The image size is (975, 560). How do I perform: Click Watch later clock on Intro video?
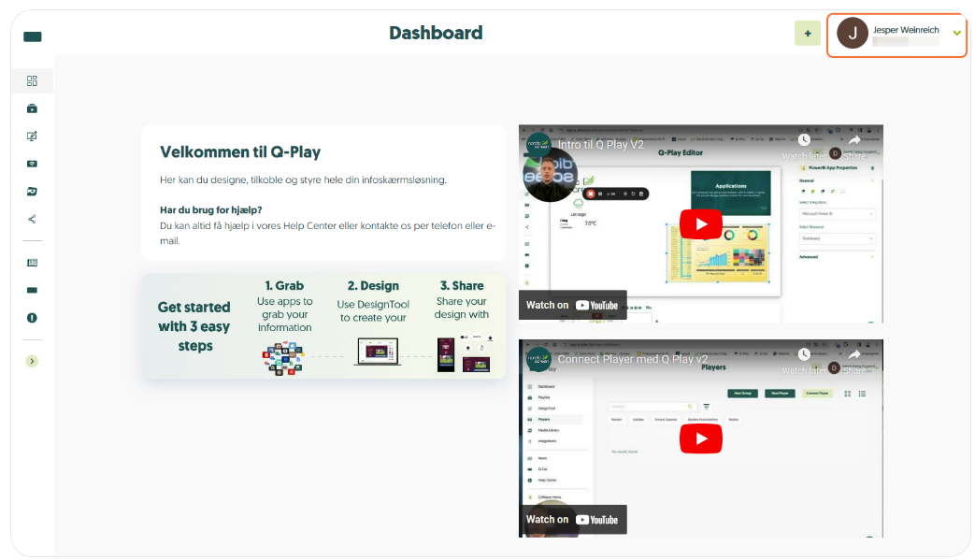click(x=803, y=140)
